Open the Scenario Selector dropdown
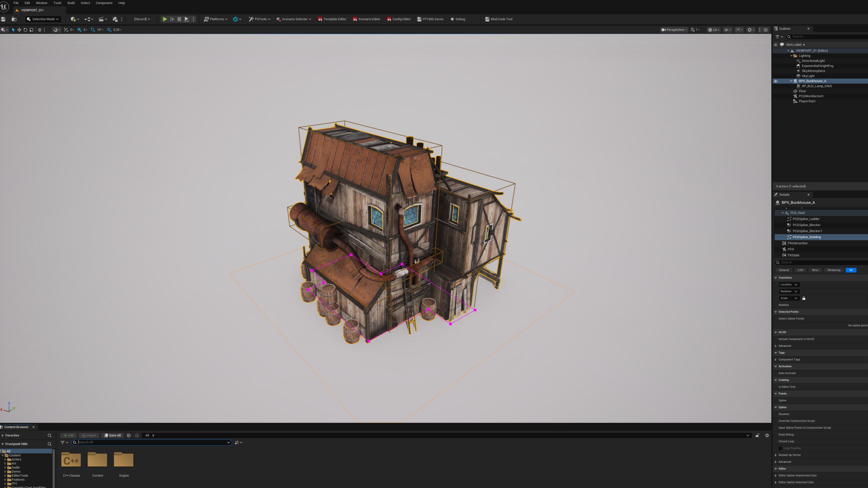The width and height of the screenshot is (868, 488). click(x=293, y=19)
